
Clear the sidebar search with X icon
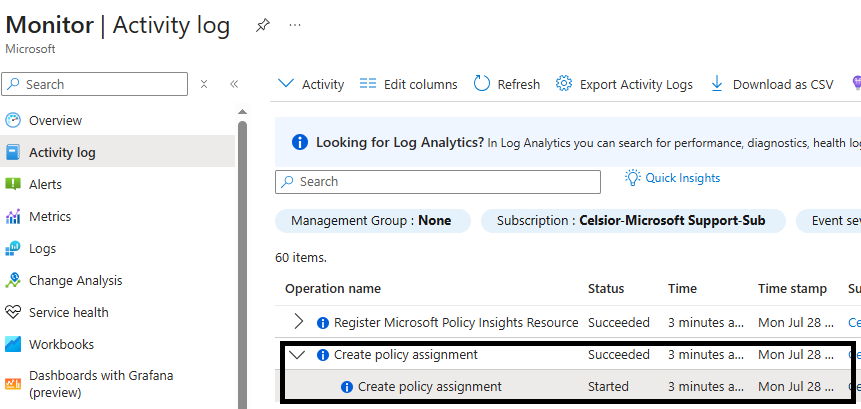(x=204, y=84)
